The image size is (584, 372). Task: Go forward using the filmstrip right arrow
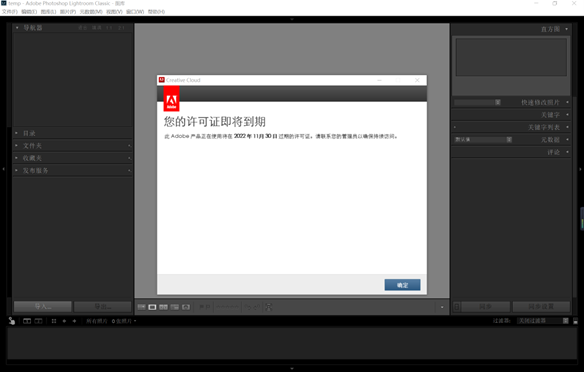pyautogui.click(x=74, y=321)
